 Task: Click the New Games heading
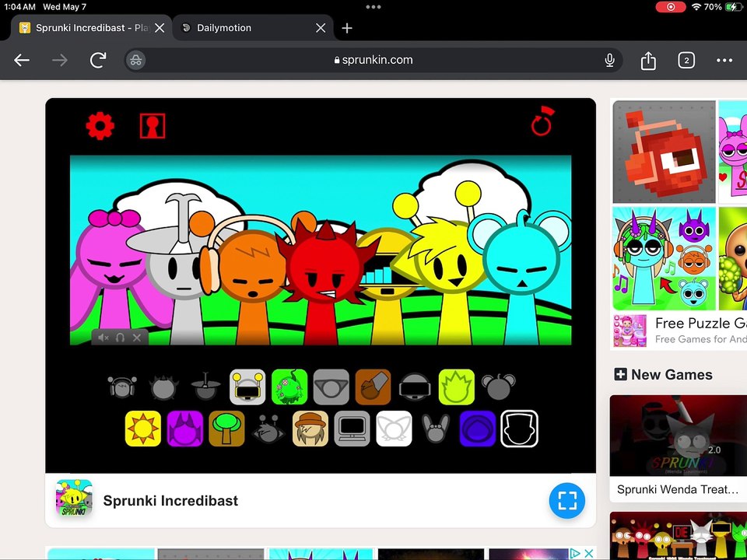[x=672, y=375]
